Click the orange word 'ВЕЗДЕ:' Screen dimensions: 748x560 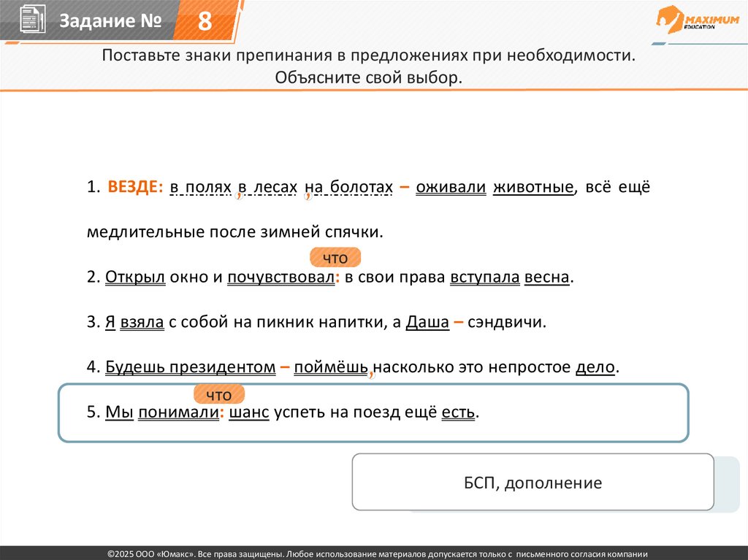pyautogui.click(x=135, y=186)
